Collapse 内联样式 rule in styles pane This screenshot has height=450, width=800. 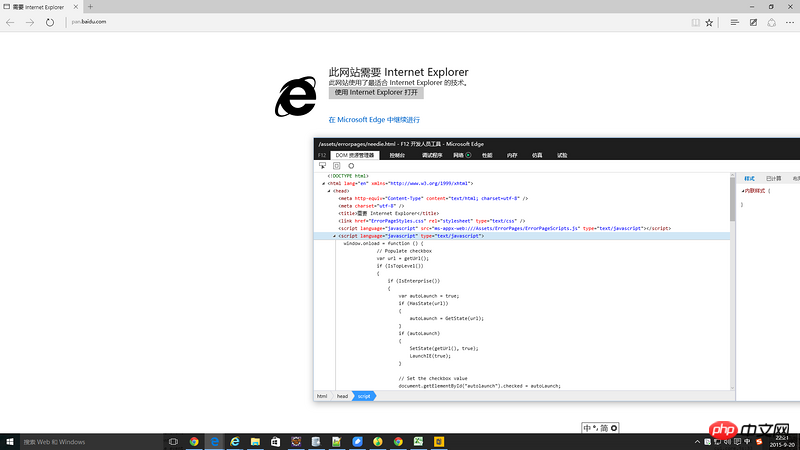743,191
